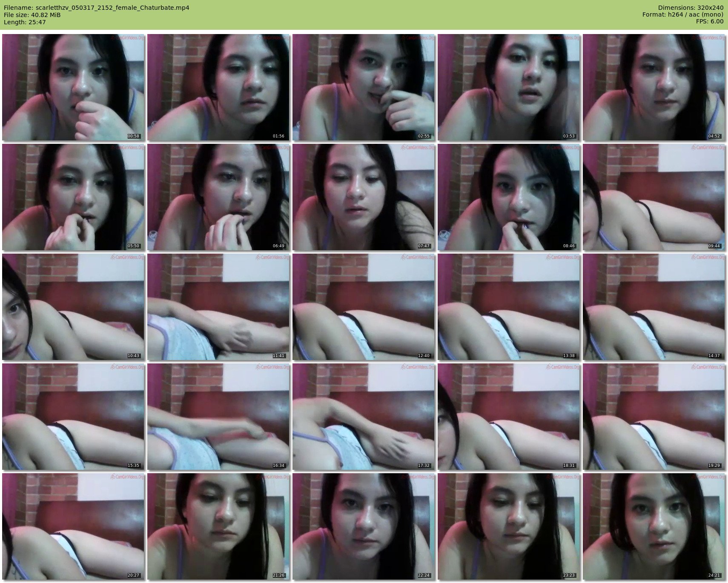Viewport: 728px width, 583px height.
Task: Click the frame timestamped 18:31
Action: 508,417
